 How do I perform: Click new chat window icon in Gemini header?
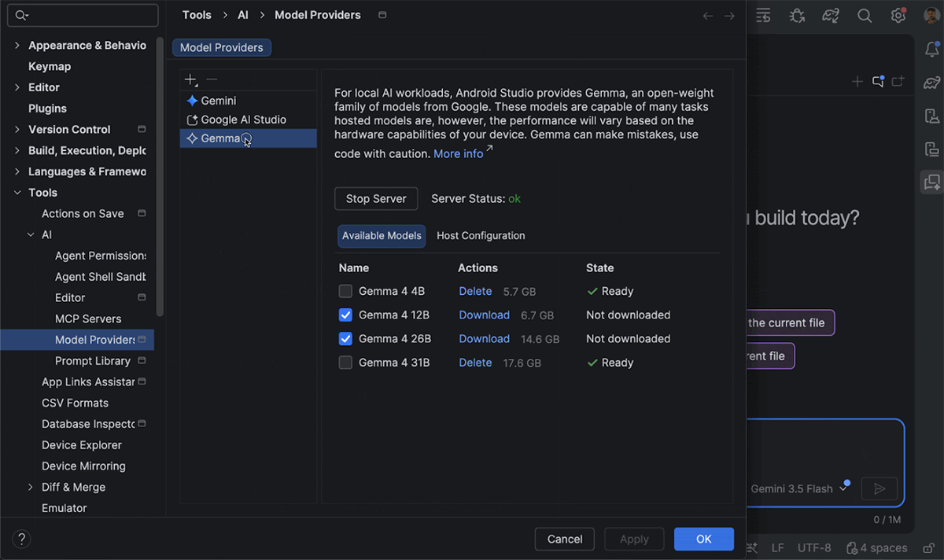[x=898, y=81]
